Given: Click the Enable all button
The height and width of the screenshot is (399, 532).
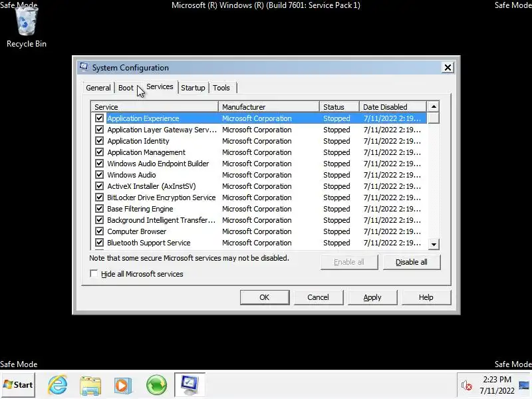Looking at the screenshot, I should (x=349, y=262).
